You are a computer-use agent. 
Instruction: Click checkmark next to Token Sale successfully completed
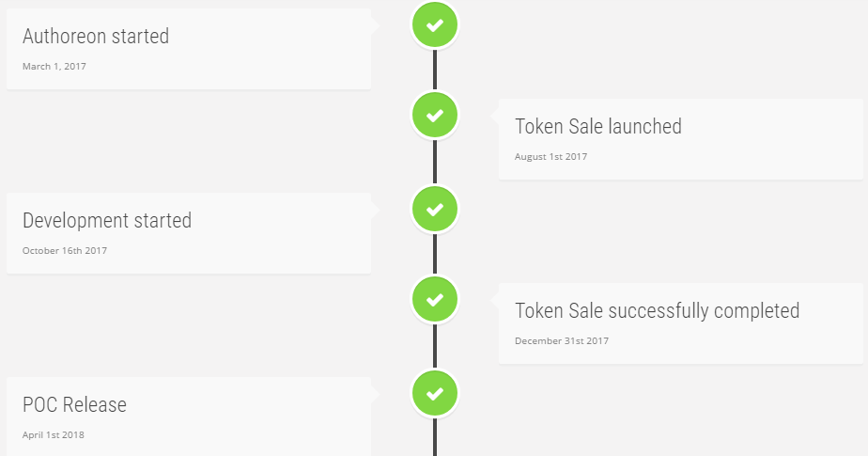pos(435,300)
